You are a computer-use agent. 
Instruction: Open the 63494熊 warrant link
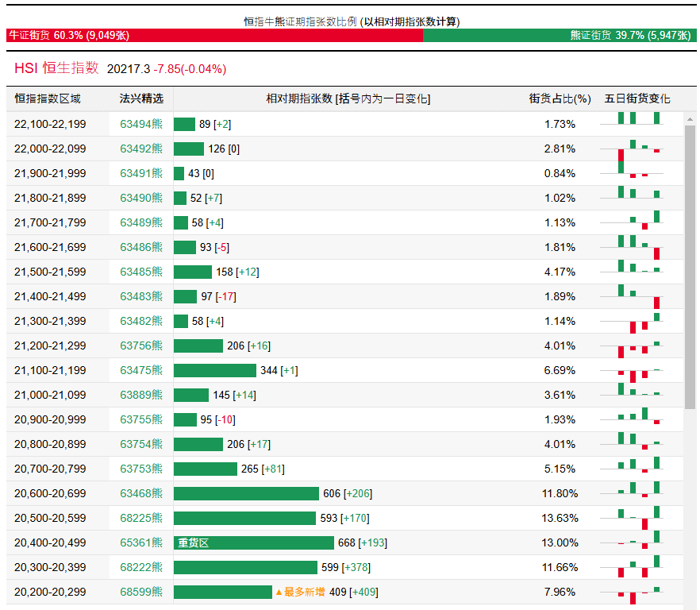(x=141, y=124)
